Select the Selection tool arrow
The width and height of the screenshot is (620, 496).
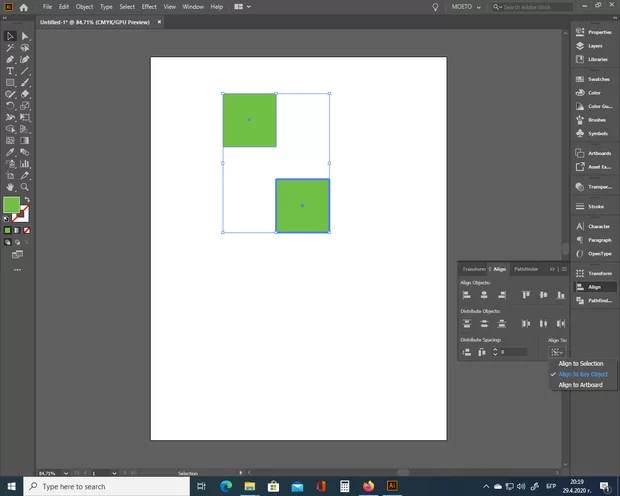[10, 37]
